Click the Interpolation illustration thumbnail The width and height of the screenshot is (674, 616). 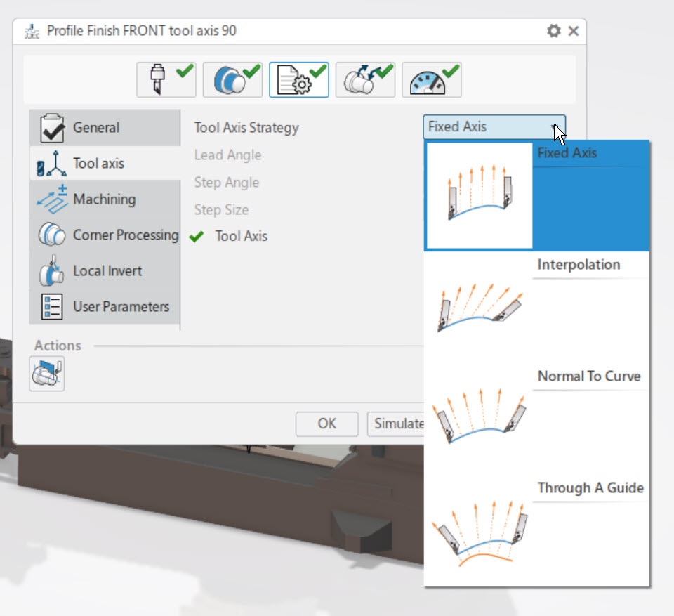pyautogui.click(x=480, y=307)
